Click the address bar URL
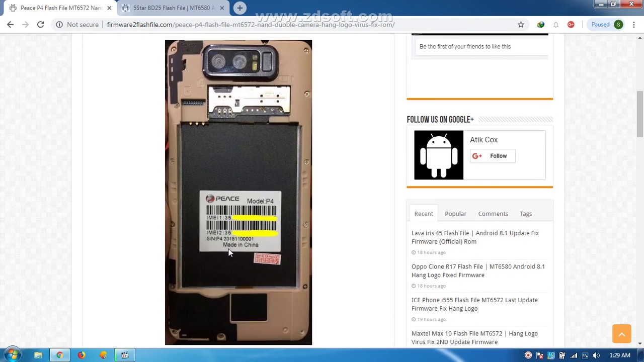The image size is (644, 362). coord(251,24)
